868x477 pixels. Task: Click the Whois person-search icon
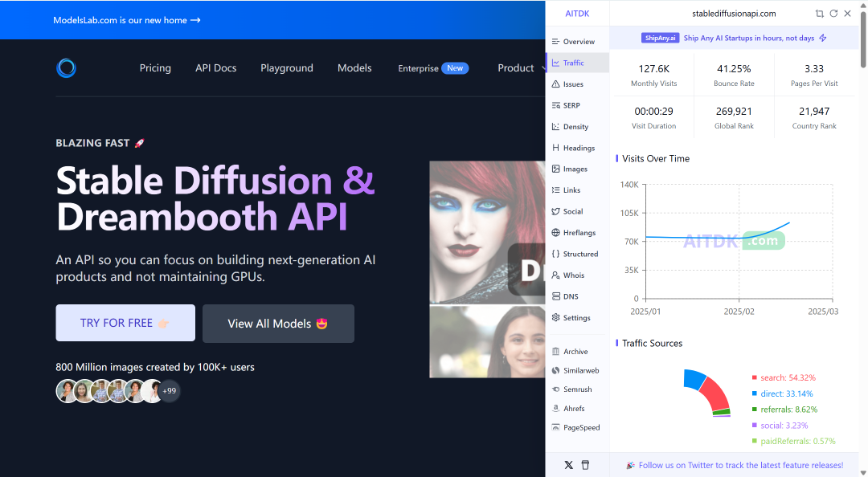(x=556, y=275)
